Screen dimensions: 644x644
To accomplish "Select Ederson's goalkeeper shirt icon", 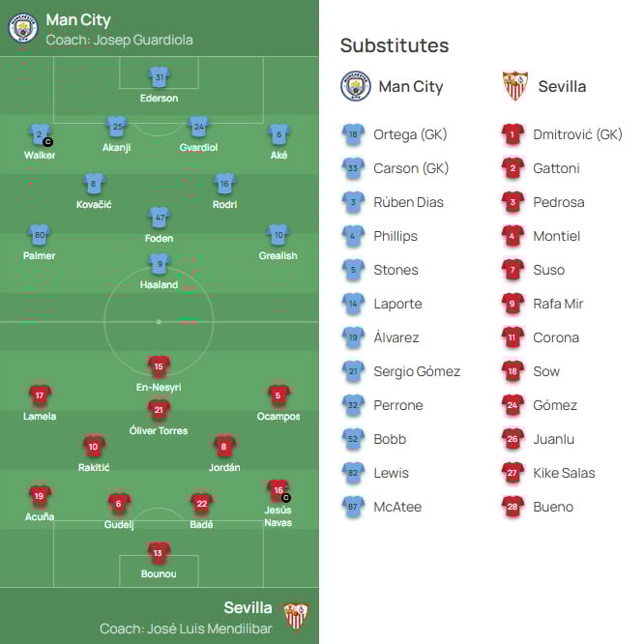I will click(159, 77).
